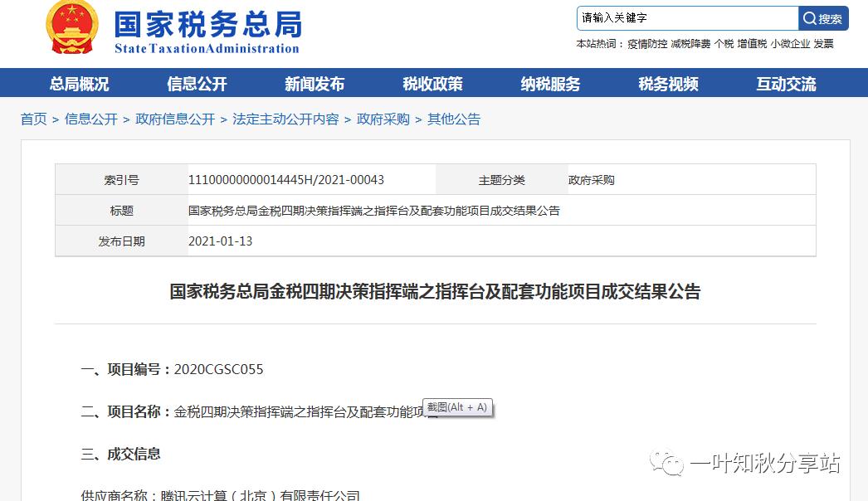The height and width of the screenshot is (501, 868).
Task: Open the 信息公开 navigation menu
Action: pyautogui.click(x=196, y=83)
